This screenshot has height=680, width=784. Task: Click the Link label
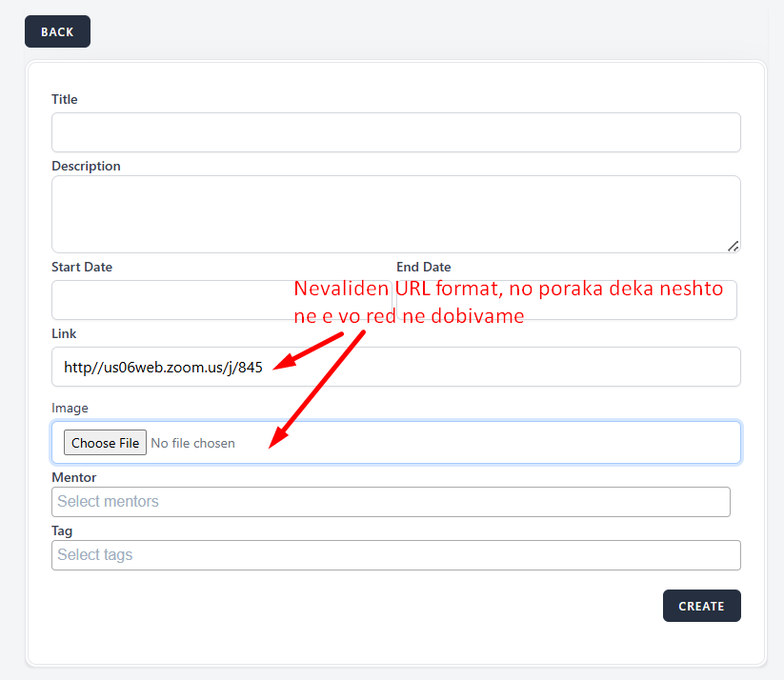point(64,333)
